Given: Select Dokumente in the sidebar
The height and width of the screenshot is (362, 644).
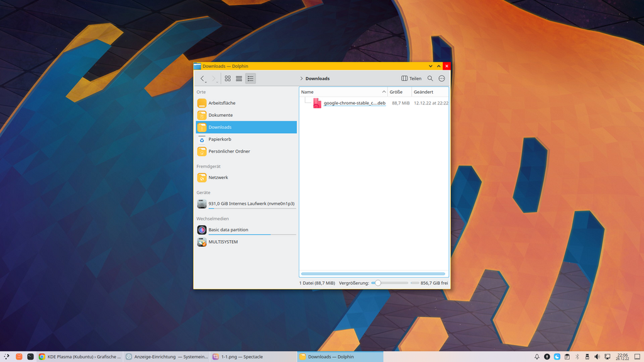Looking at the screenshot, I should pos(220,115).
